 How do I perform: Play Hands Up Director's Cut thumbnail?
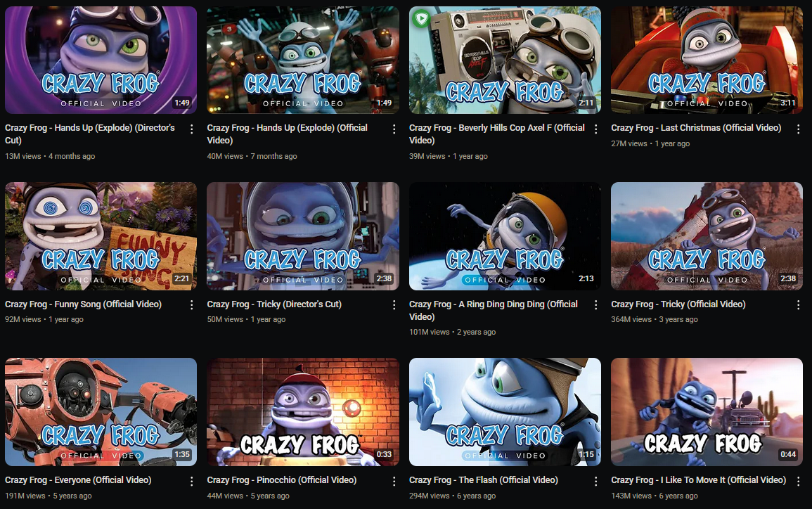tap(101, 60)
